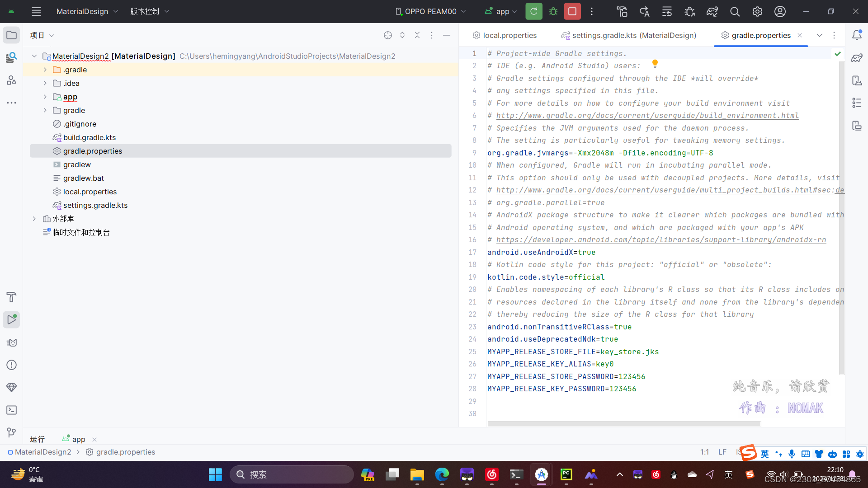Open Android Studio settings gear
Screen dimensions: 868x488
pos(757,11)
